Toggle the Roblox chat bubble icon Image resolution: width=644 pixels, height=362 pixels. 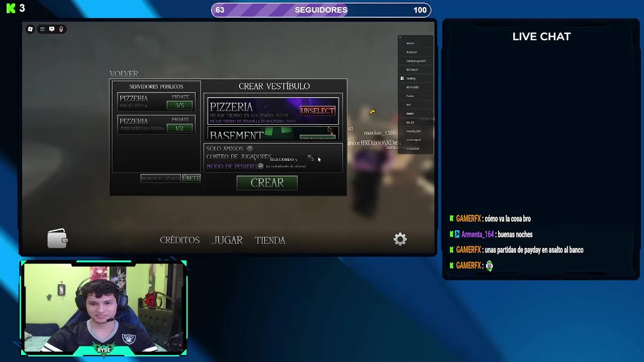[52, 29]
